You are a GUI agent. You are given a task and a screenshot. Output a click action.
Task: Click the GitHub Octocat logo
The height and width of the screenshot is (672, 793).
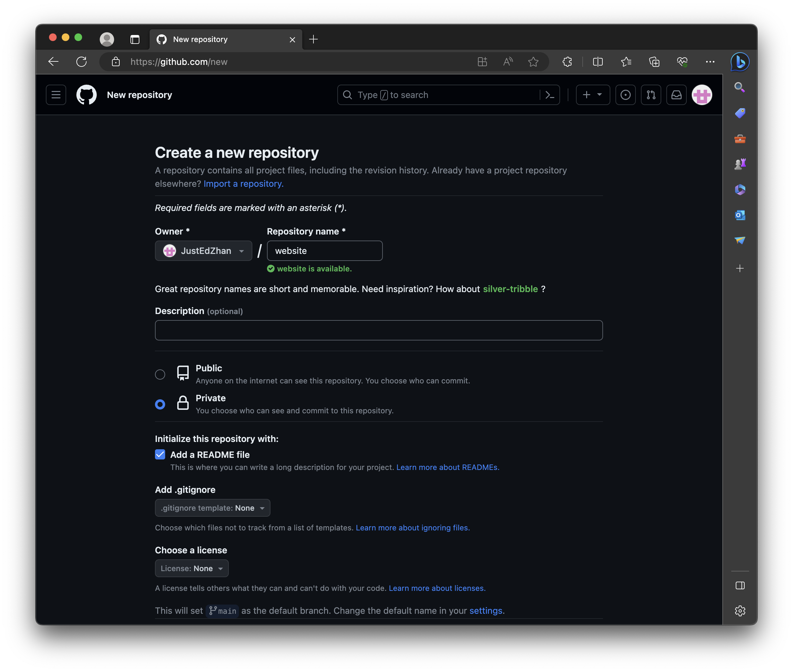pos(87,95)
